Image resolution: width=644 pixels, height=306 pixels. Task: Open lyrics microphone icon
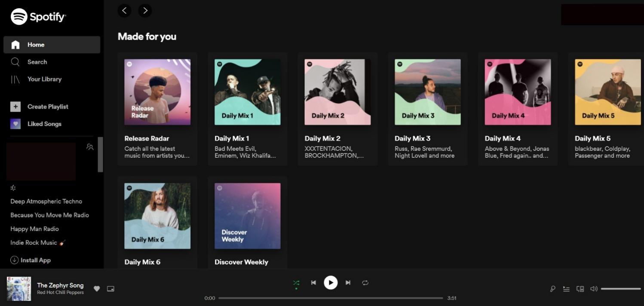(x=553, y=289)
